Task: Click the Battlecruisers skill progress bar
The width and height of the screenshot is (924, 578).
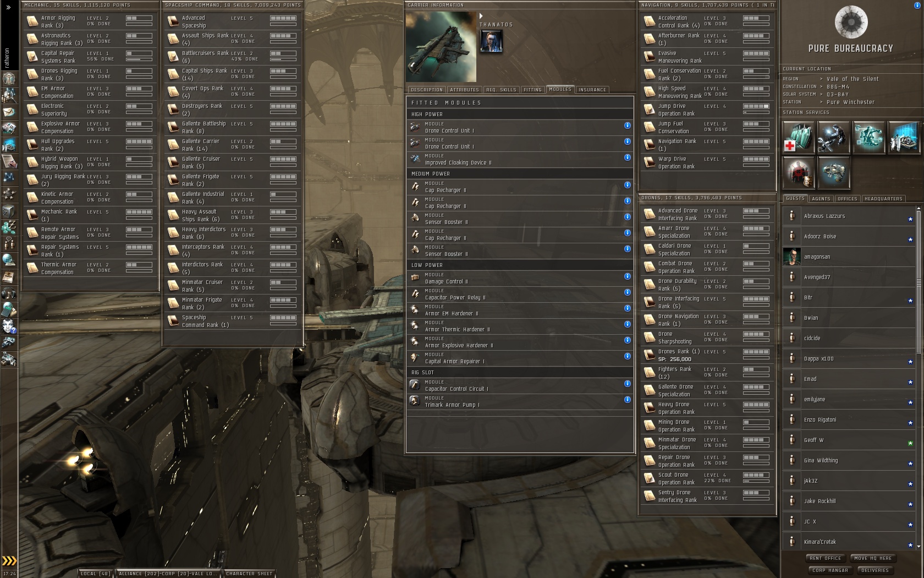Action: 283,59
